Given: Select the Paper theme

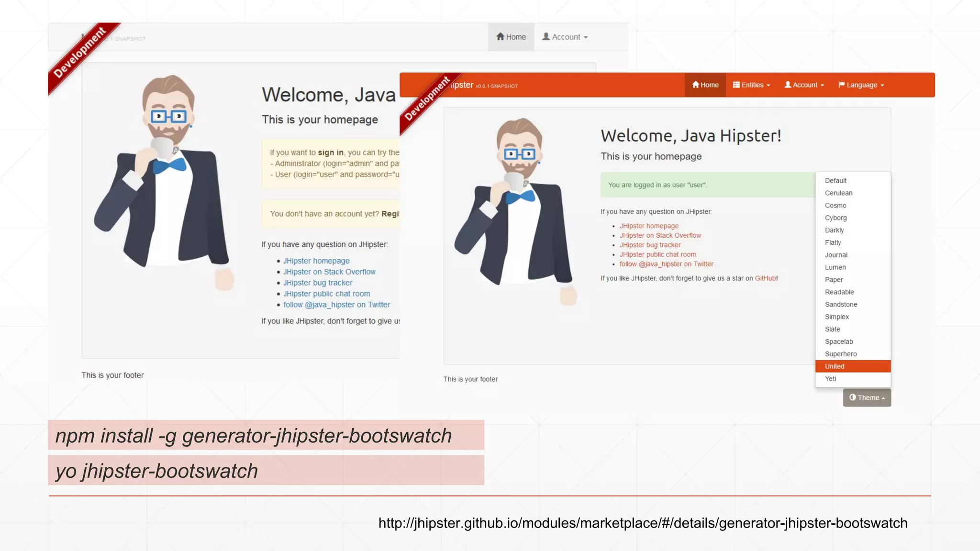Looking at the screenshot, I should 853,280.
